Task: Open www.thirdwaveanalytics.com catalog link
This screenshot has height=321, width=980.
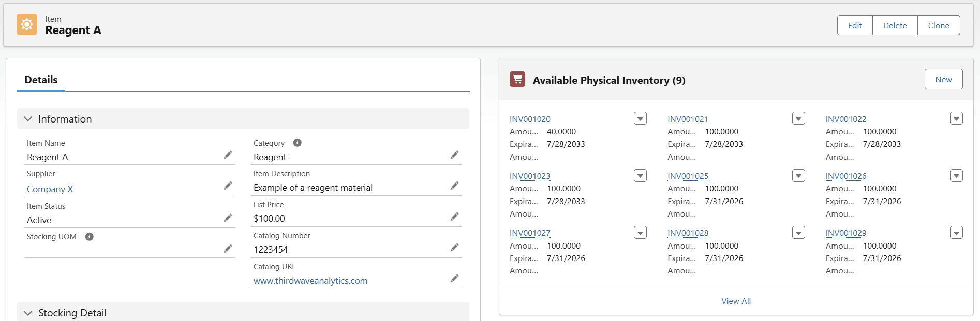Action: pyautogui.click(x=310, y=281)
